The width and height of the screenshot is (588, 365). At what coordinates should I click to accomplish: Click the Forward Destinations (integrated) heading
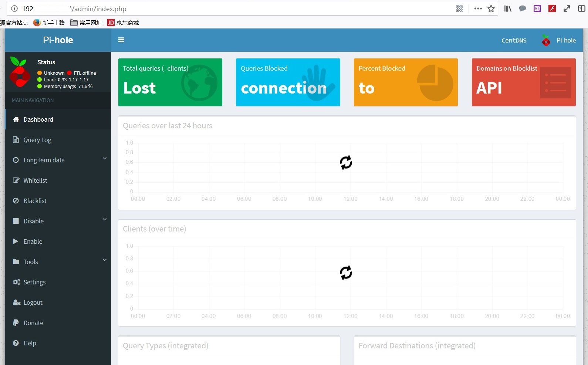(x=417, y=346)
